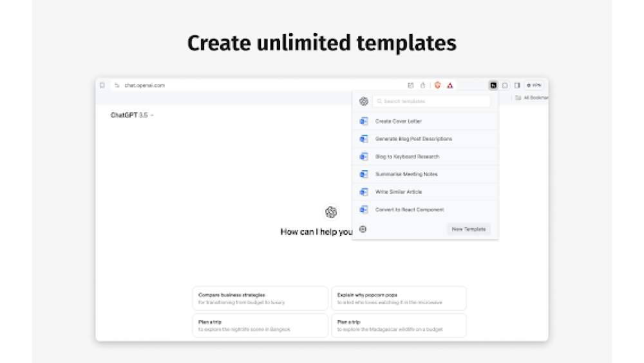
Task: Click the How can I help you text
Action: click(316, 232)
